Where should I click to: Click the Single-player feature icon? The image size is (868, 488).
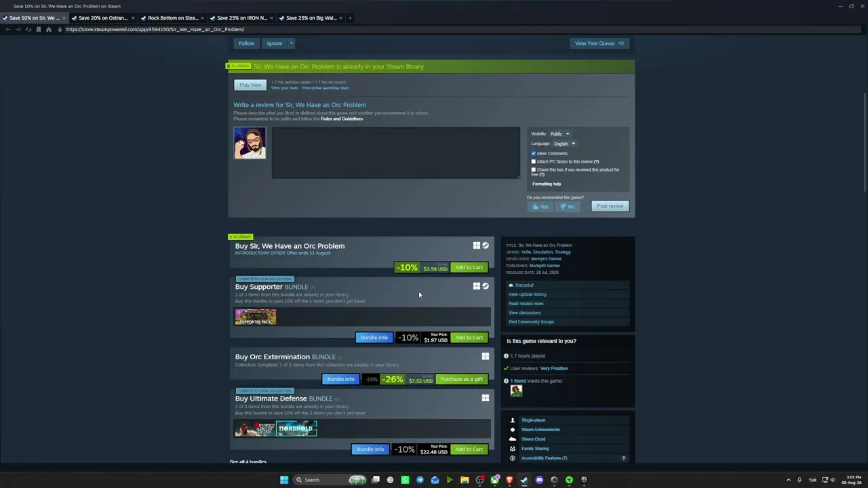click(513, 420)
